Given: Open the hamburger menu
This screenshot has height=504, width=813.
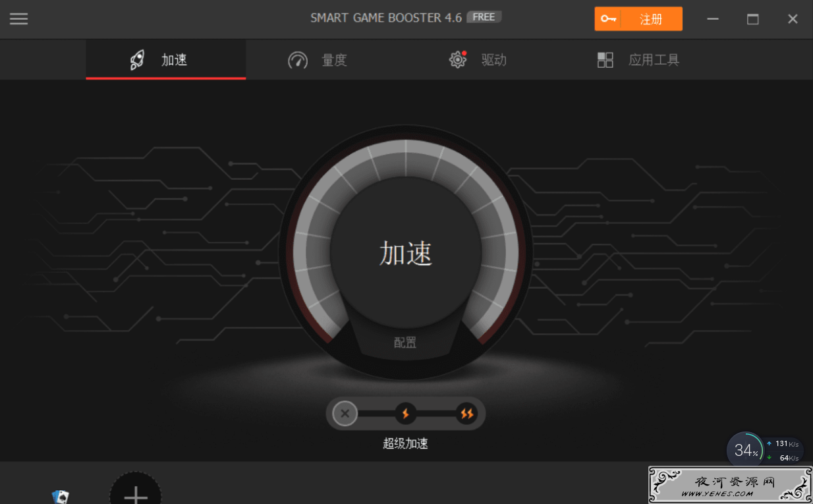Looking at the screenshot, I should click(18, 18).
